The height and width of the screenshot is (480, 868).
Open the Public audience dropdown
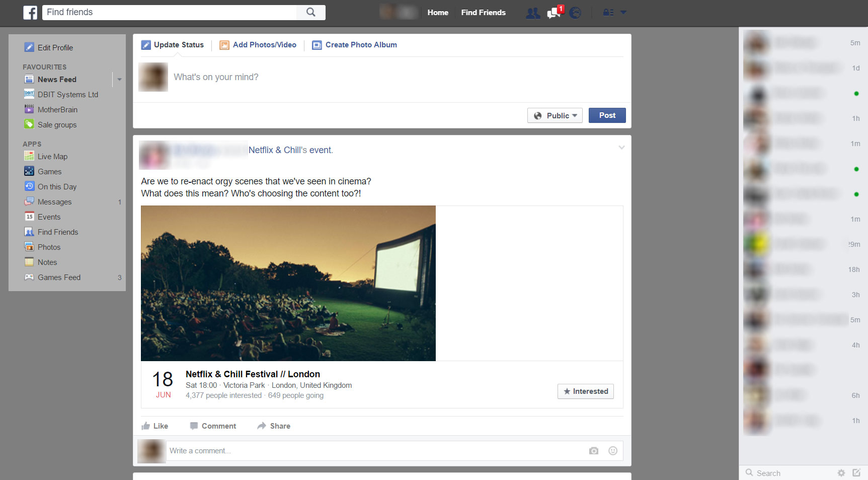tap(555, 115)
